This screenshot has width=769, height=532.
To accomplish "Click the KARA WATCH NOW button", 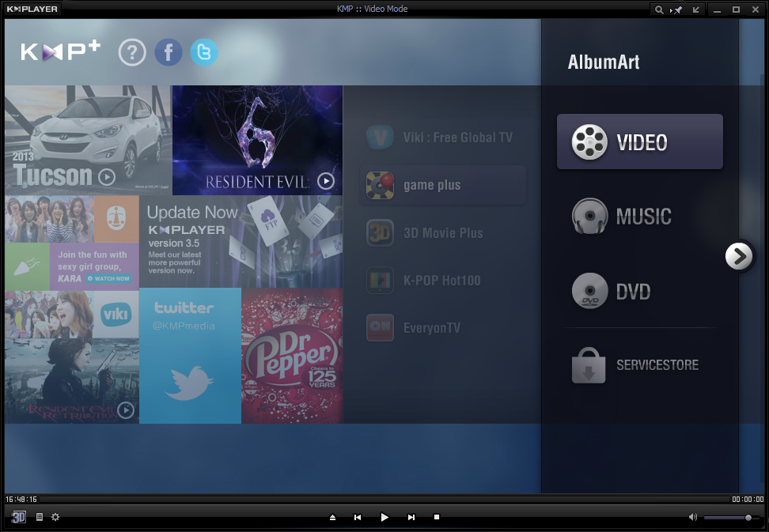I will click(108, 278).
